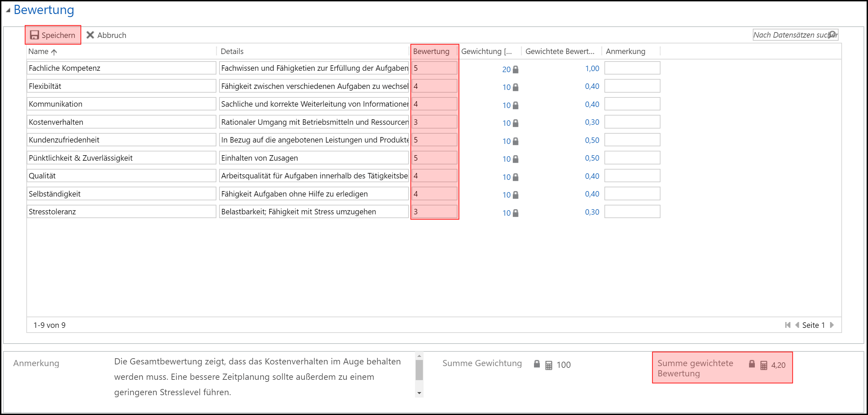868x415 pixels.
Task: Click the Summe Gewichtung value 100
Action: (x=564, y=365)
